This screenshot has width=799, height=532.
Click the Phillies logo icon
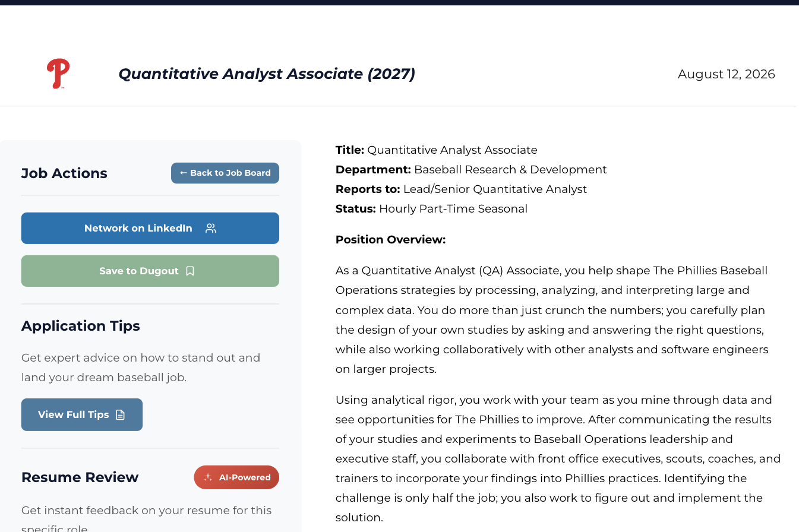click(x=58, y=74)
